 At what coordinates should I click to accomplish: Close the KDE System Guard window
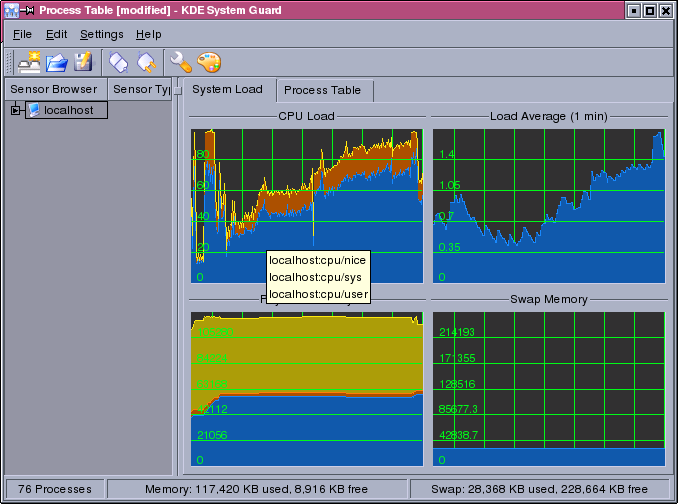[666, 10]
